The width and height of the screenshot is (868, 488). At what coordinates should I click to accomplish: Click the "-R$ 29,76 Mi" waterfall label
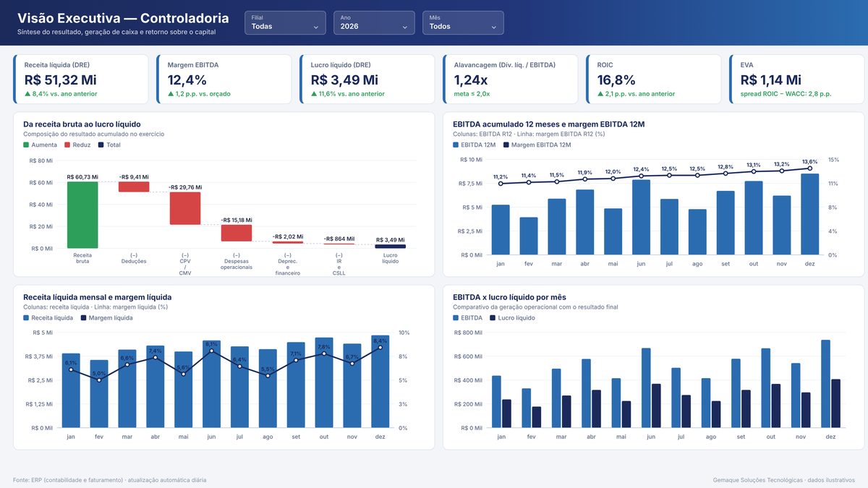(x=185, y=187)
